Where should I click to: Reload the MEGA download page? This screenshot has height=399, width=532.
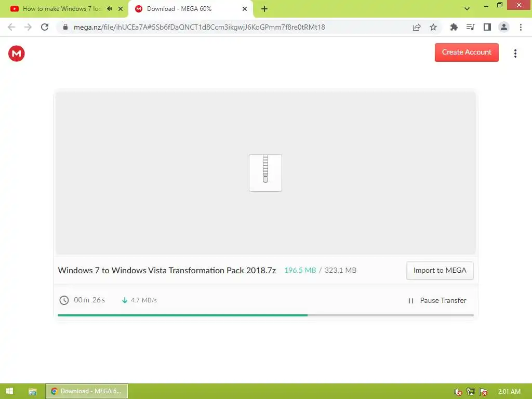click(x=45, y=27)
